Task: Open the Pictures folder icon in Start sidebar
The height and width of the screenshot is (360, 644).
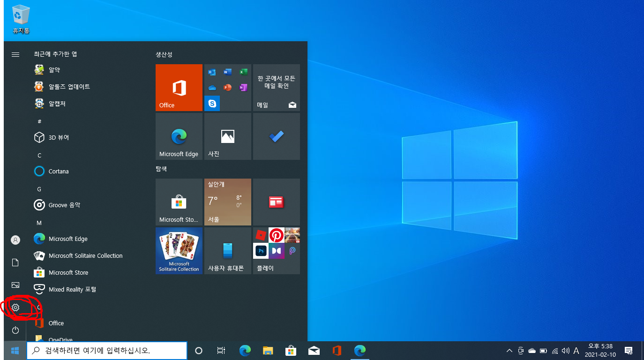Action: point(15,285)
